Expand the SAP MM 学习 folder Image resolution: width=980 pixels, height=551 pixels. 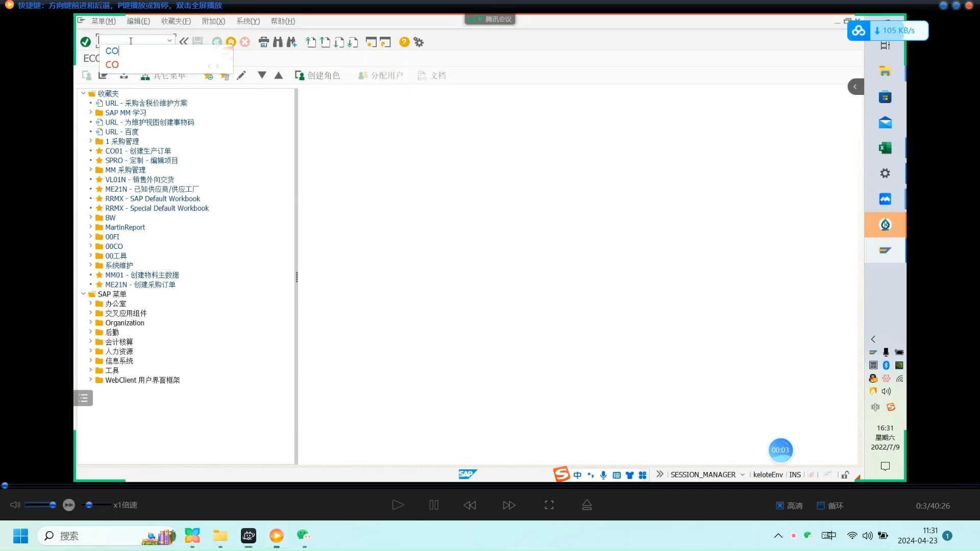point(91,112)
